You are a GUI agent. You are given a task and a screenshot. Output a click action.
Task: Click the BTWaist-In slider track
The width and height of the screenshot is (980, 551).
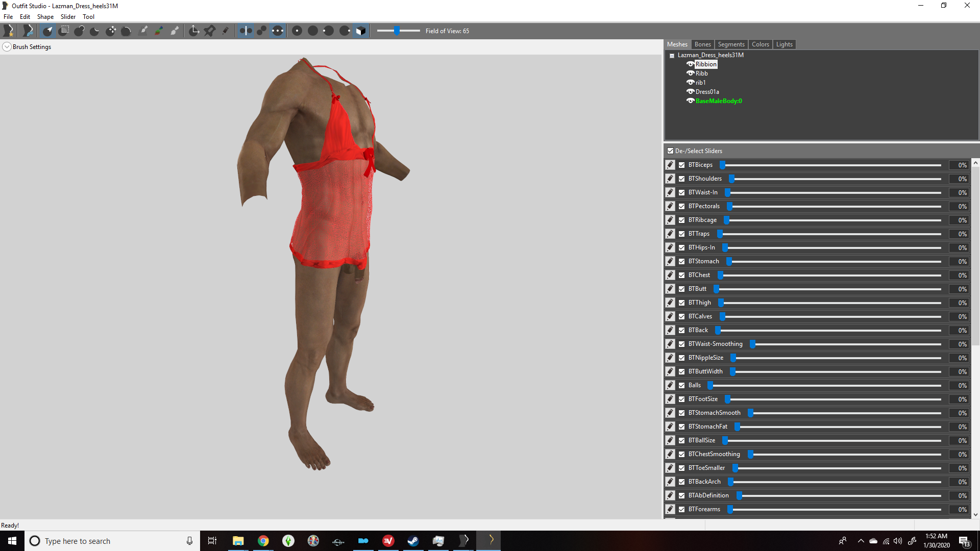click(x=833, y=192)
